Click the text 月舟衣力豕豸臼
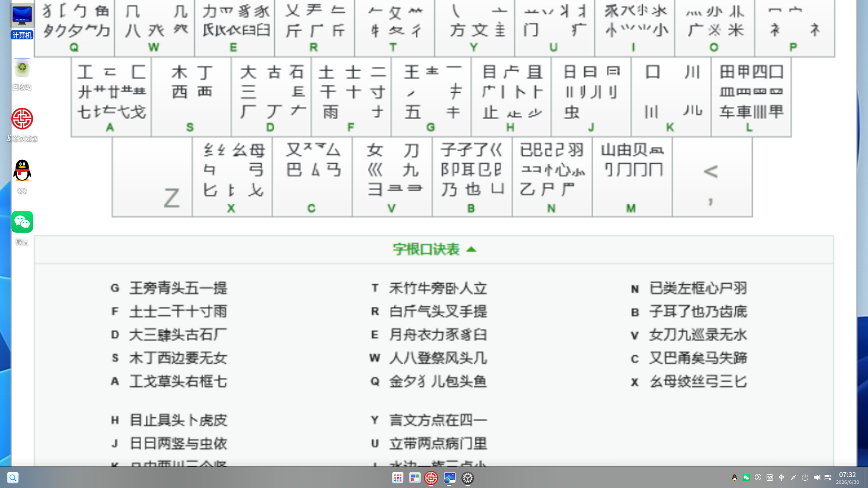The image size is (868, 488). [438, 335]
